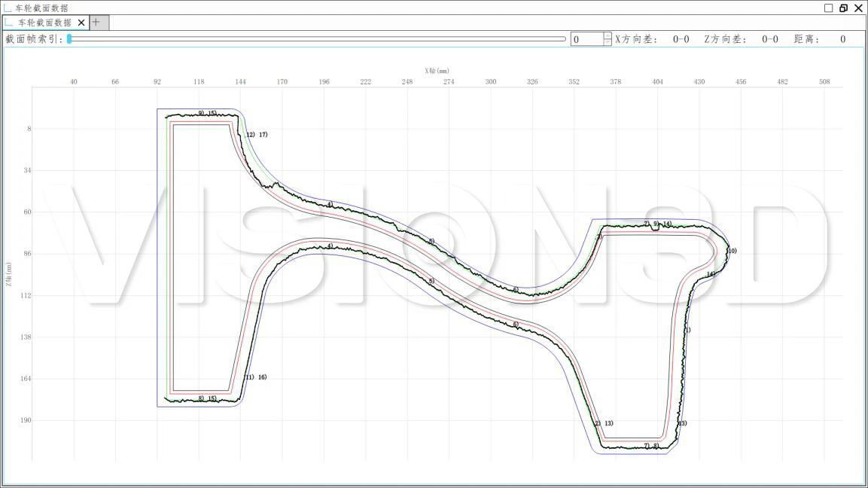Select the 车轮截面数据 tab

click(44, 23)
